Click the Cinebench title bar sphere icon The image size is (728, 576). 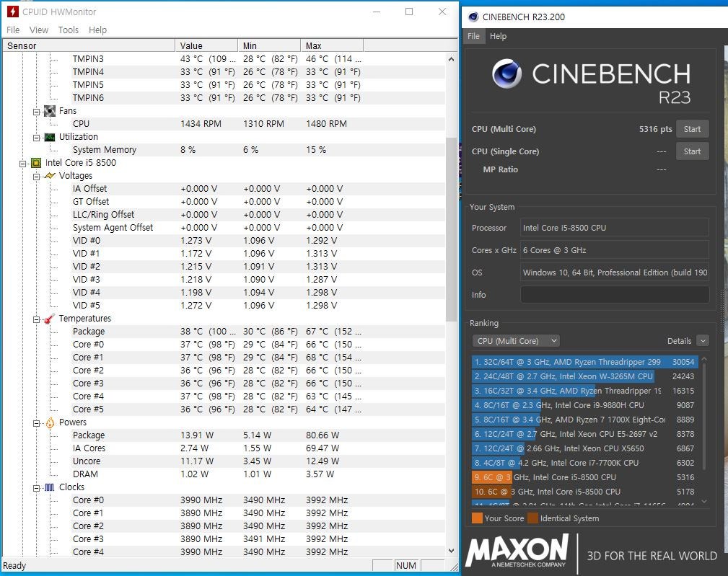click(x=473, y=17)
